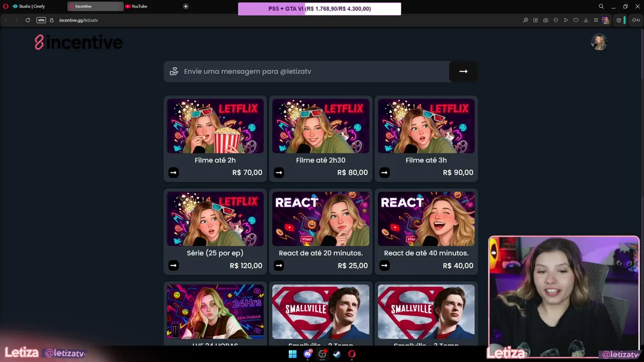Open the Filme até 2h thumbnail

click(x=215, y=126)
